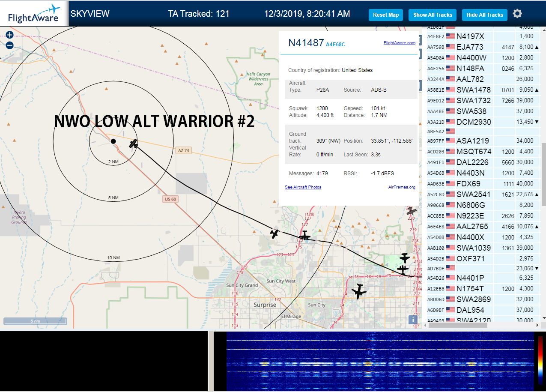This screenshot has height=392, width=546.
Task: Click the SKYVIEW header title
Action: coord(90,14)
